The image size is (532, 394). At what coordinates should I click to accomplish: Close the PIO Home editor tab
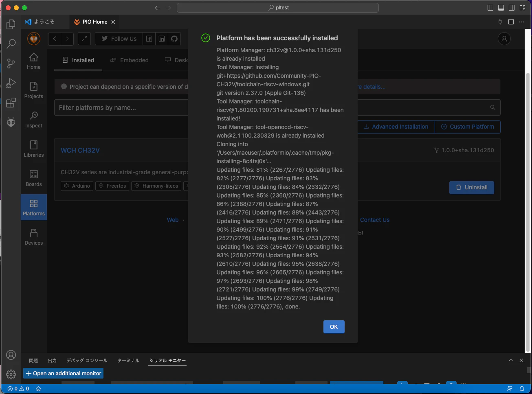click(x=113, y=22)
